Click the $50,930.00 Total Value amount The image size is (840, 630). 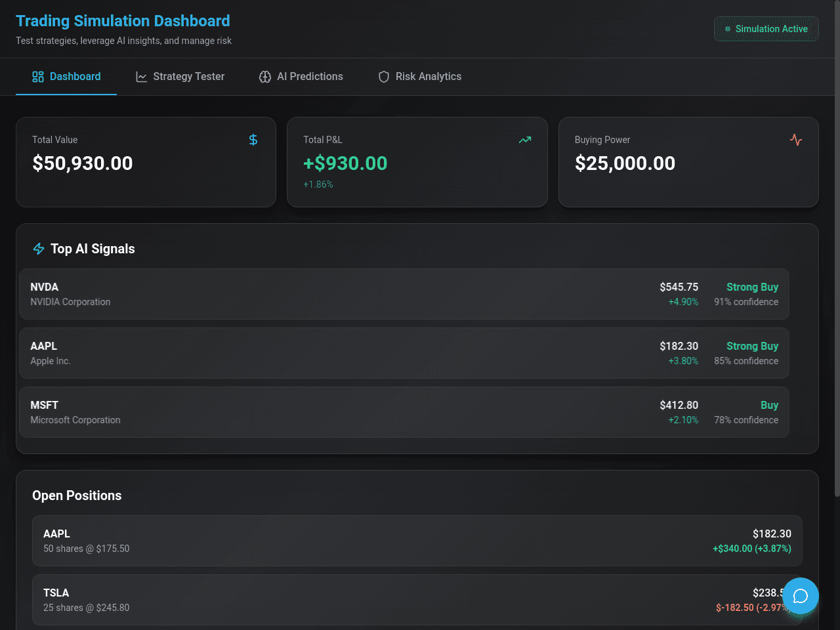tap(83, 163)
